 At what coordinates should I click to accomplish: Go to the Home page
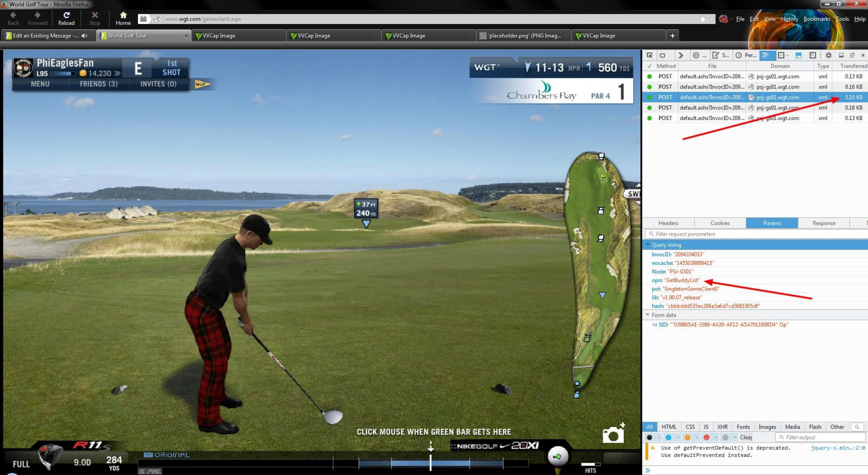point(123,19)
